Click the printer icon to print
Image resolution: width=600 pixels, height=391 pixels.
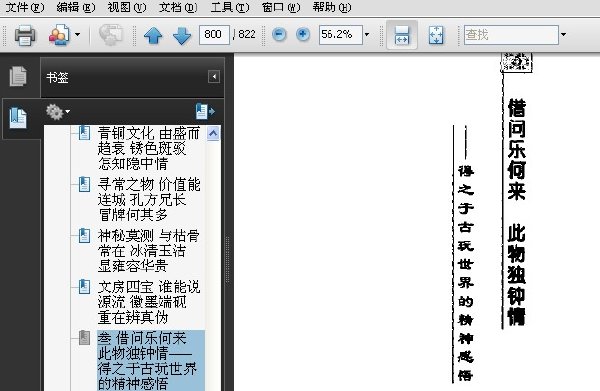click(25, 35)
